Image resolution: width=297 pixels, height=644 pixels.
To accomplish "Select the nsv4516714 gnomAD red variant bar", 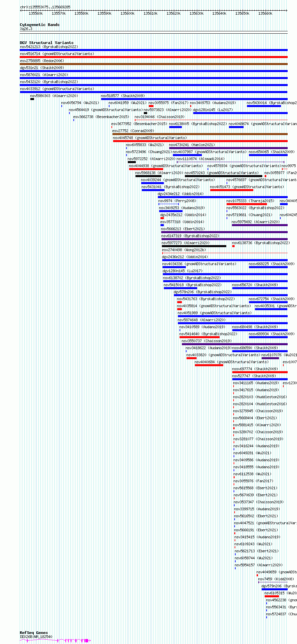I will point(154,57).
